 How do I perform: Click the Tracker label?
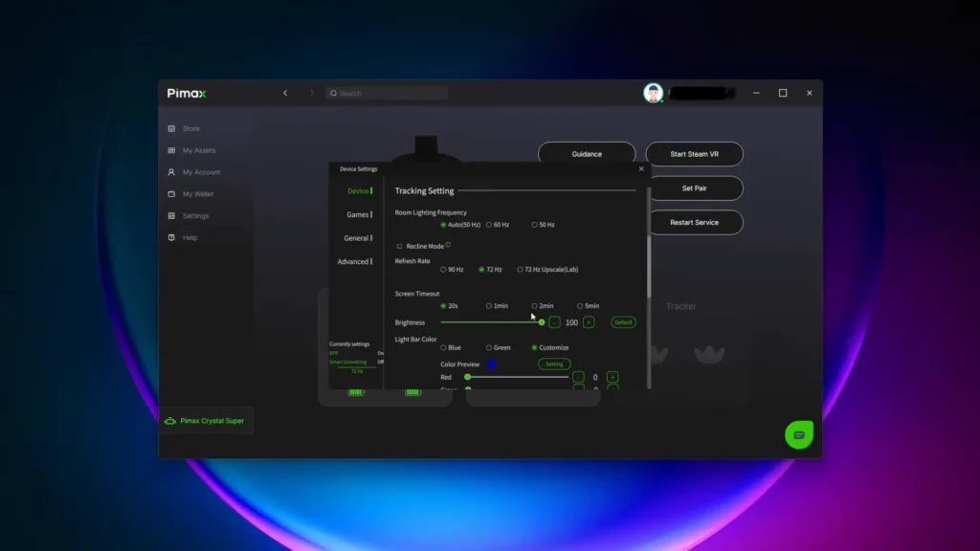pos(680,307)
